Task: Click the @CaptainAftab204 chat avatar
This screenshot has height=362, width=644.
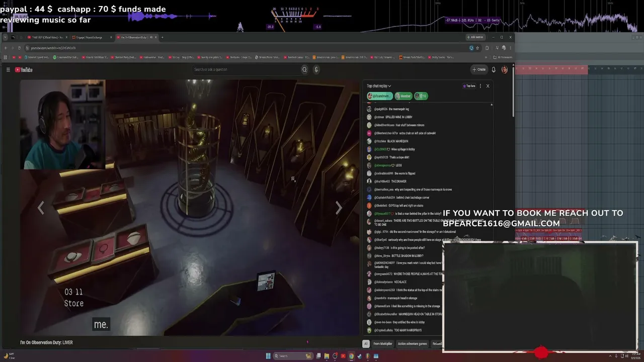Action: 369,198
